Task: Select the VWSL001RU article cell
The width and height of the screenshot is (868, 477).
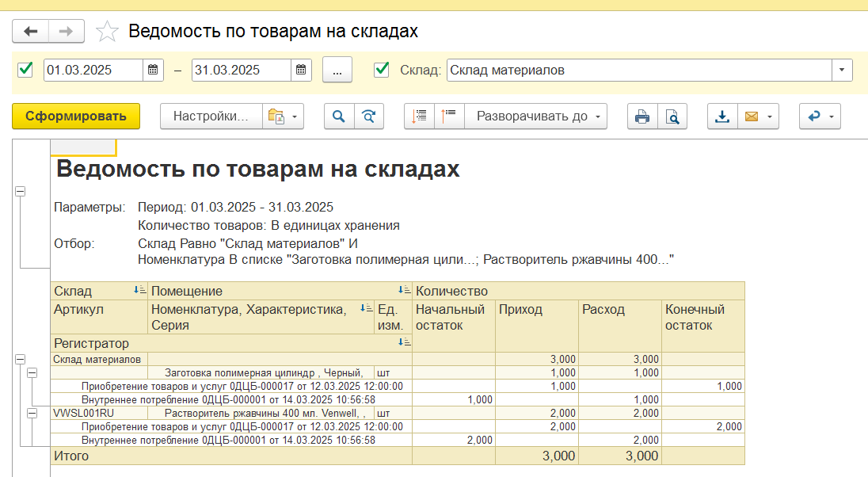Action: click(99, 414)
